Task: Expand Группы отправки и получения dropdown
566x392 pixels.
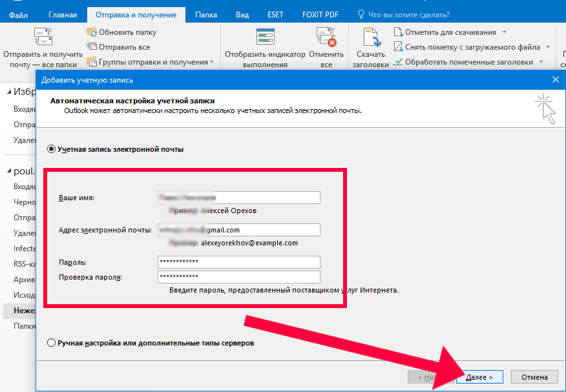Action: [x=211, y=62]
